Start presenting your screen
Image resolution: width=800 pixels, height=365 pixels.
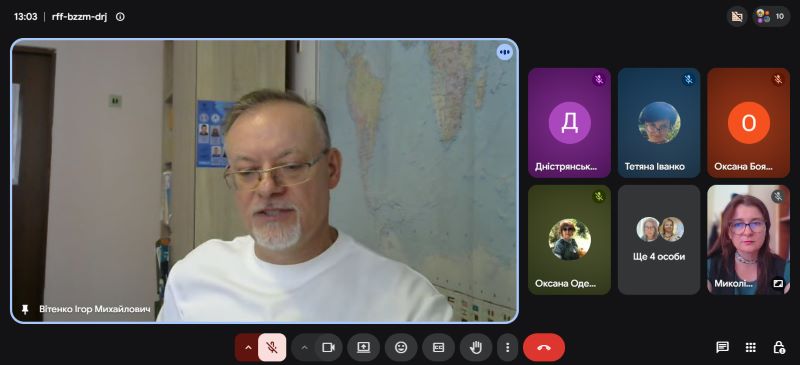[x=363, y=348]
